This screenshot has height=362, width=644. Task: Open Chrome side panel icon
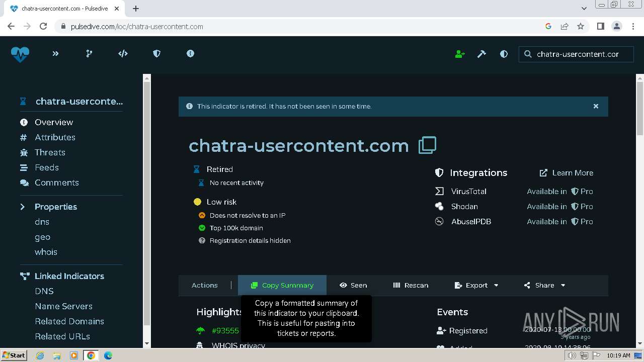pyautogui.click(x=600, y=26)
